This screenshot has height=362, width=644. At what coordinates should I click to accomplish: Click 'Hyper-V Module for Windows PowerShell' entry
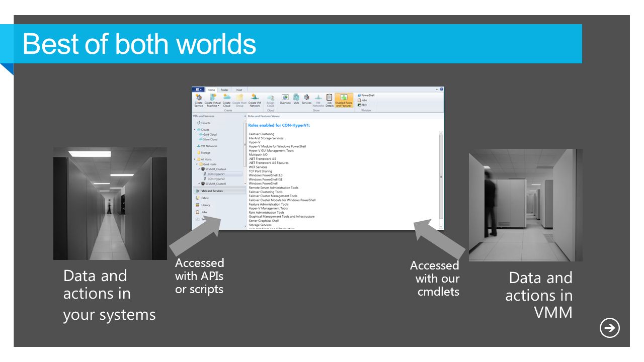[x=277, y=146]
